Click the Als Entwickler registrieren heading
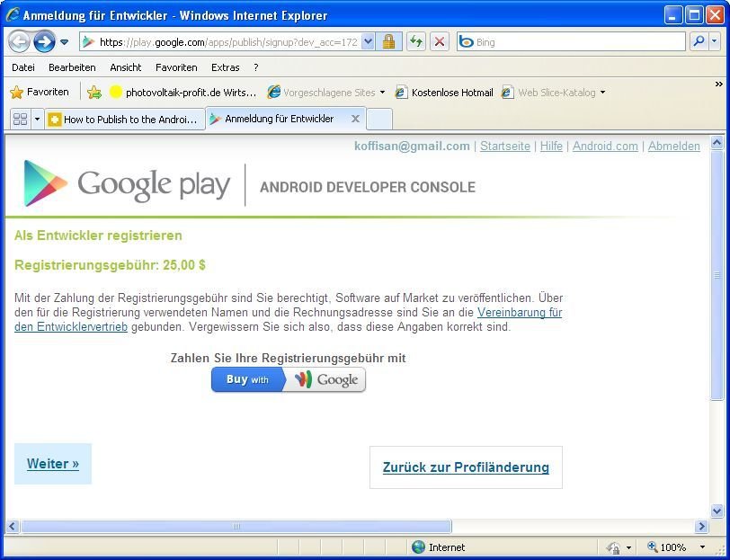This screenshot has height=560, width=730. (98, 236)
